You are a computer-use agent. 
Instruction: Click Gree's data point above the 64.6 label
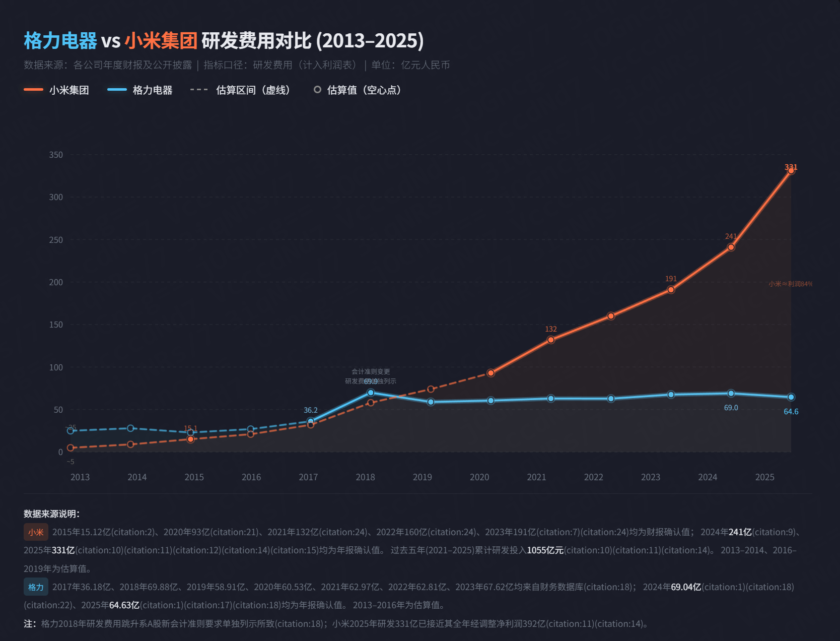click(x=791, y=397)
